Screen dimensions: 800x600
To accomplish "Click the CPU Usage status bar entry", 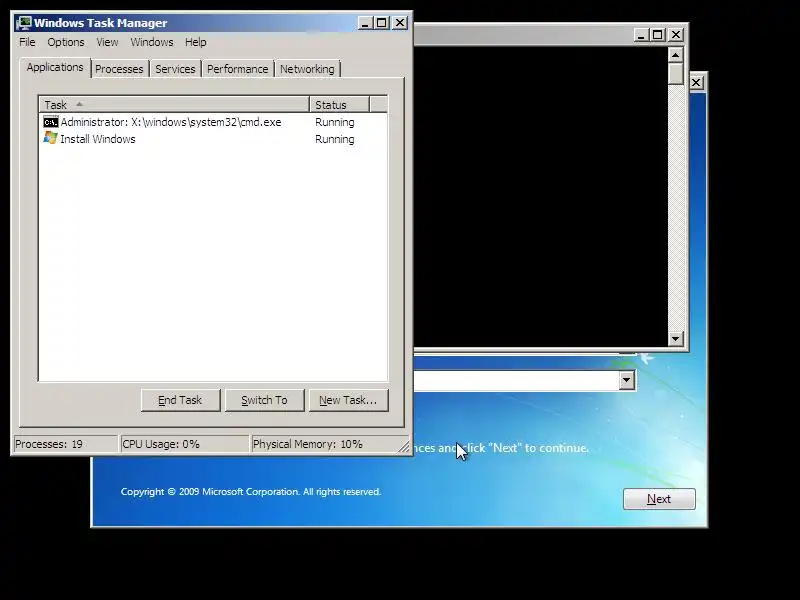I will 184,444.
